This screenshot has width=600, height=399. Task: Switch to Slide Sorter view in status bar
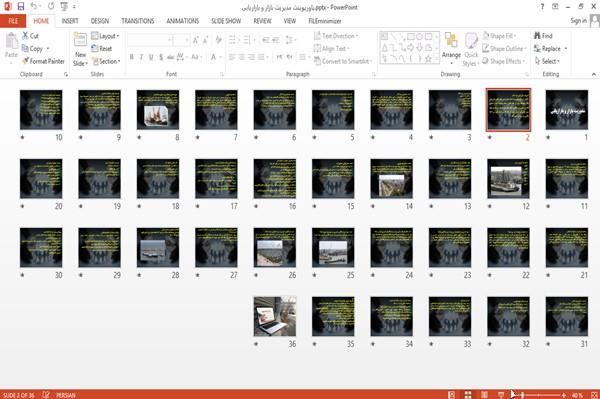[x=468, y=395]
